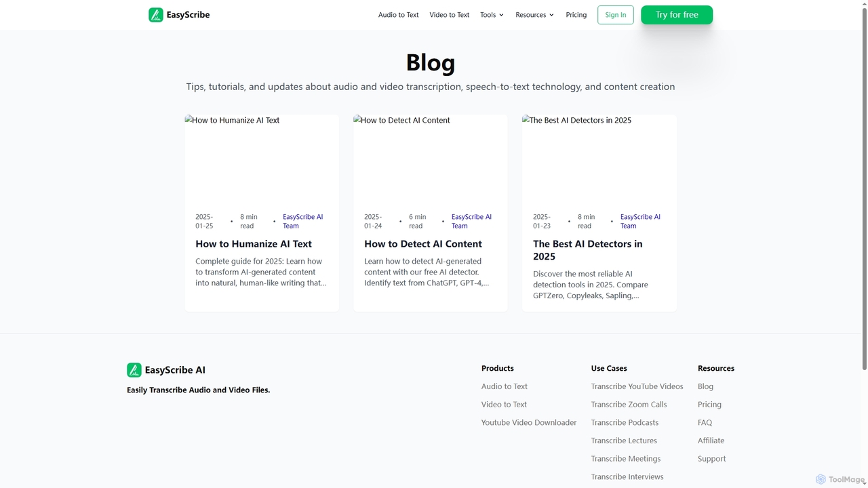Click the Use Cases footer heading

(x=609, y=368)
